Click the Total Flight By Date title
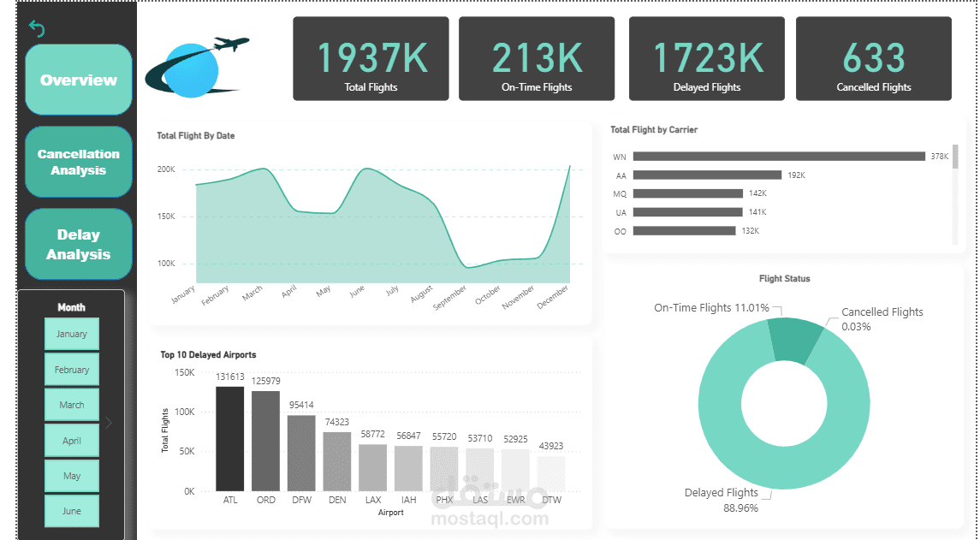The width and height of the screenshot is (980, 540). pos(196,135)
